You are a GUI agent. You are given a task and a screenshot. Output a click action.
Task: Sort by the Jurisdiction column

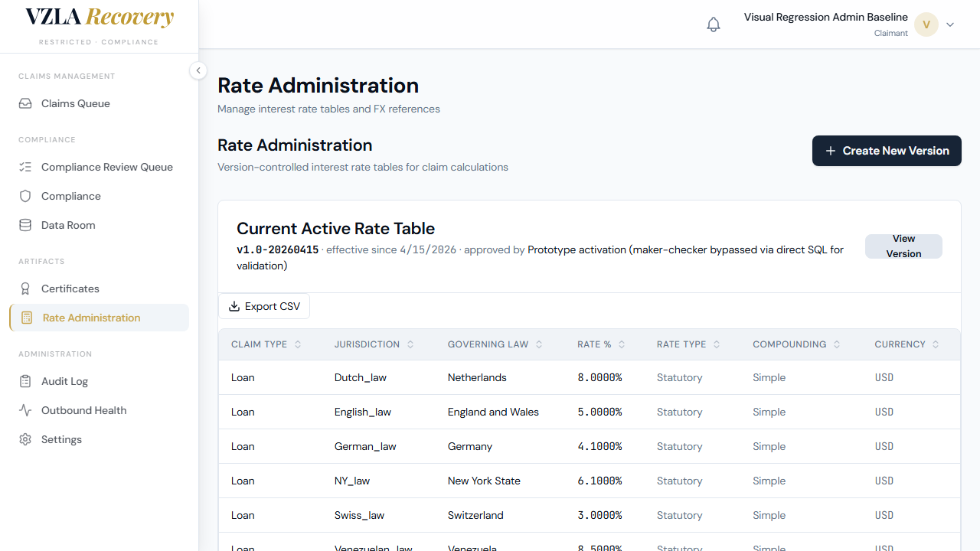tap(374, 344)
